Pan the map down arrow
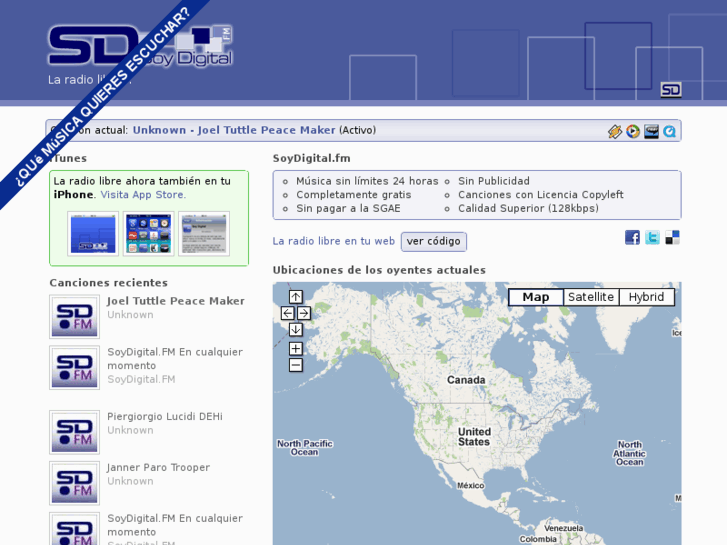The height and width of the screenshot is (545, 727). coord(296,330)
